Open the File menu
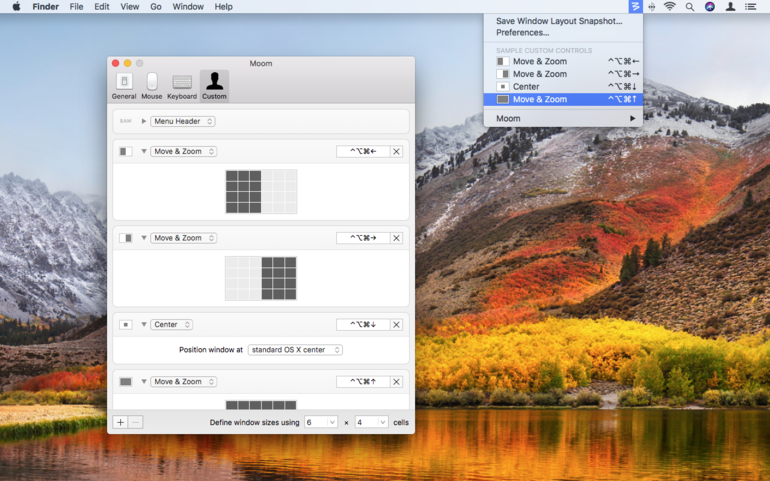The image size is (770, 481). 76,6
